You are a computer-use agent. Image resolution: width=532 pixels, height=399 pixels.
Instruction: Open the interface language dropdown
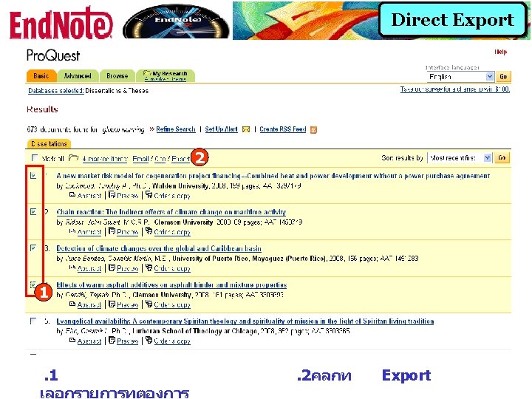460,77
